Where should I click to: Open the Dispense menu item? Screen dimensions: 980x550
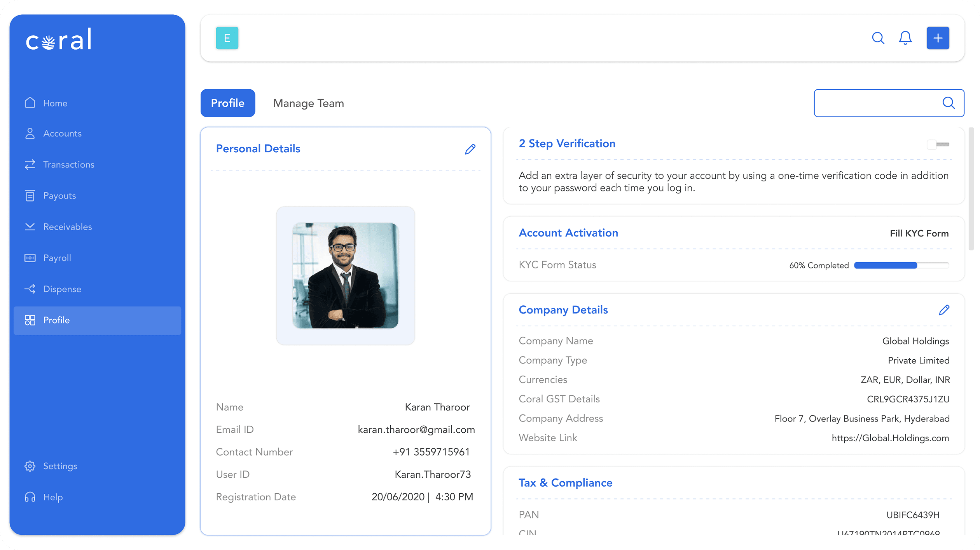[62, 289]
